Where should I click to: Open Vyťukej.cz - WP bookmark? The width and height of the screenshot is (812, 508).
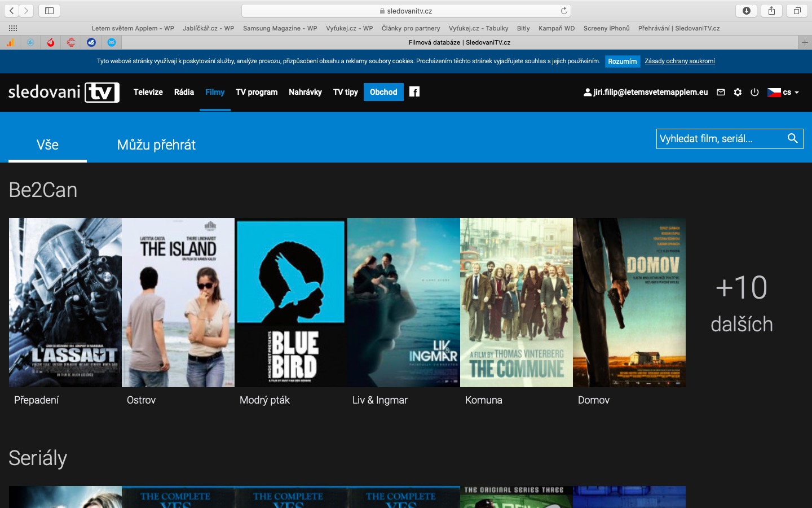(350, 28)
